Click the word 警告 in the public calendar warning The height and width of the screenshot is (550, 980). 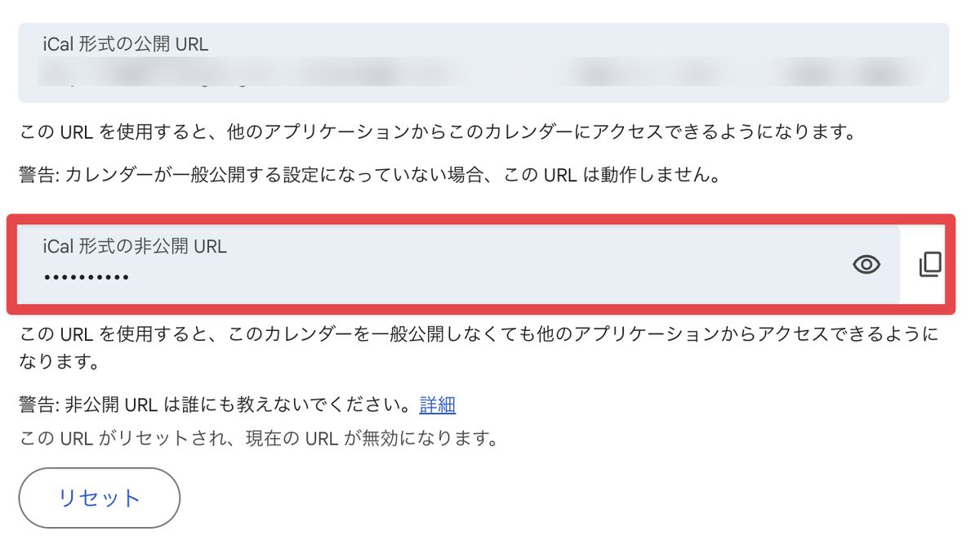tap(37, 175)
